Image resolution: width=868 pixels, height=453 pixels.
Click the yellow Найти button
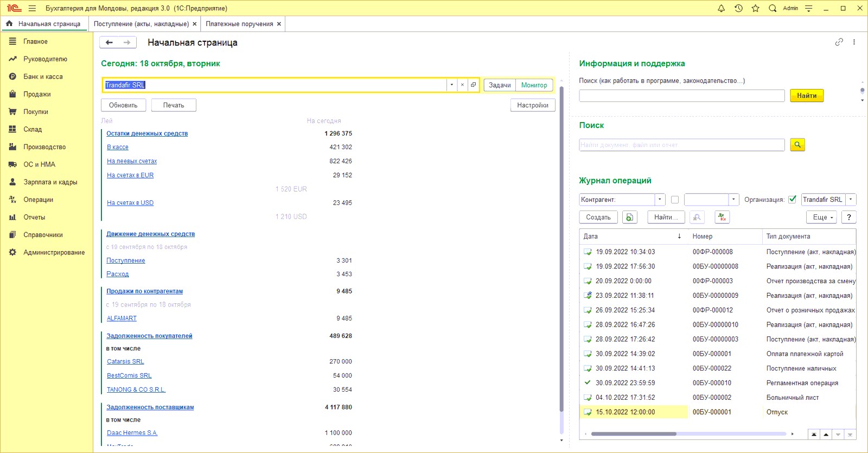tap(807, 95)
